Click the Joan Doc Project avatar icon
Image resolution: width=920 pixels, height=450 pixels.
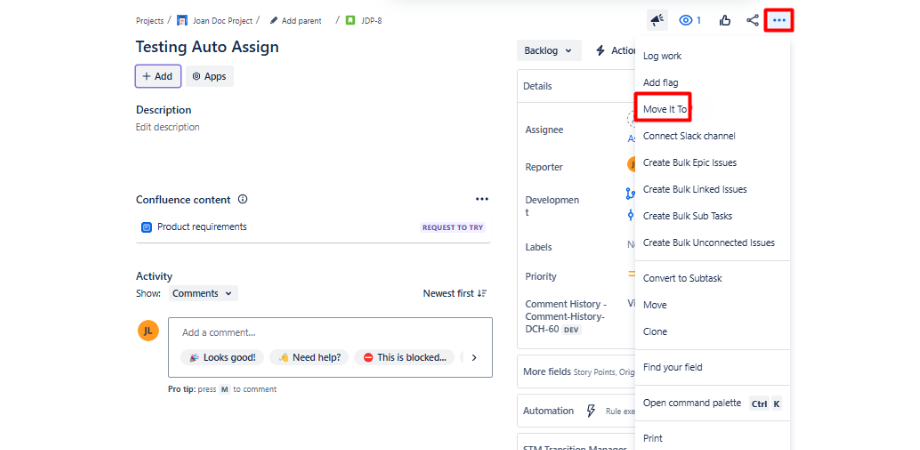(182, 21)
